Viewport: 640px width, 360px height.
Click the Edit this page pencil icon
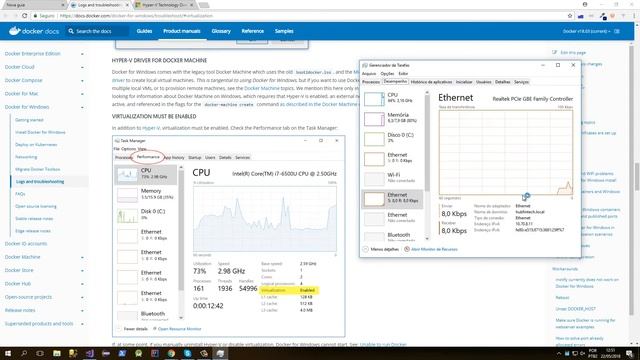554,52
